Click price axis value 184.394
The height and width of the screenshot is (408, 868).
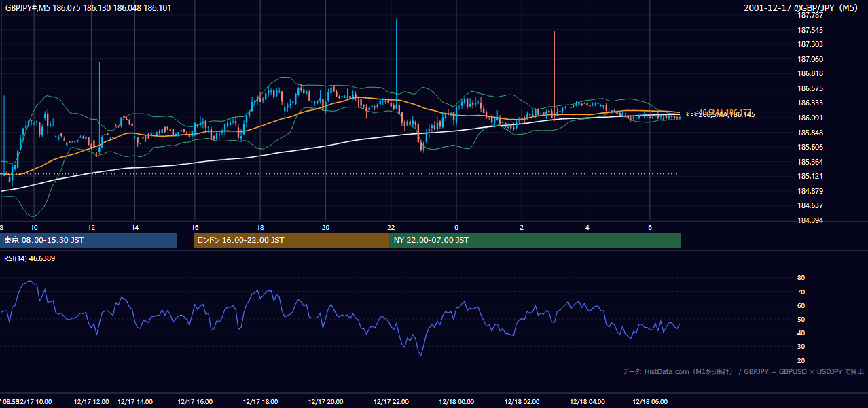[810, 220]
